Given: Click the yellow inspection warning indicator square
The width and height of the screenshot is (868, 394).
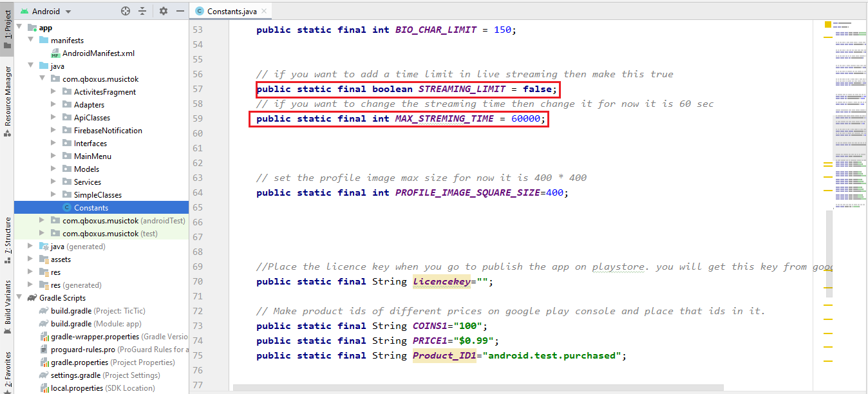Looking at the screenshot, I should [x=828, y=24].
